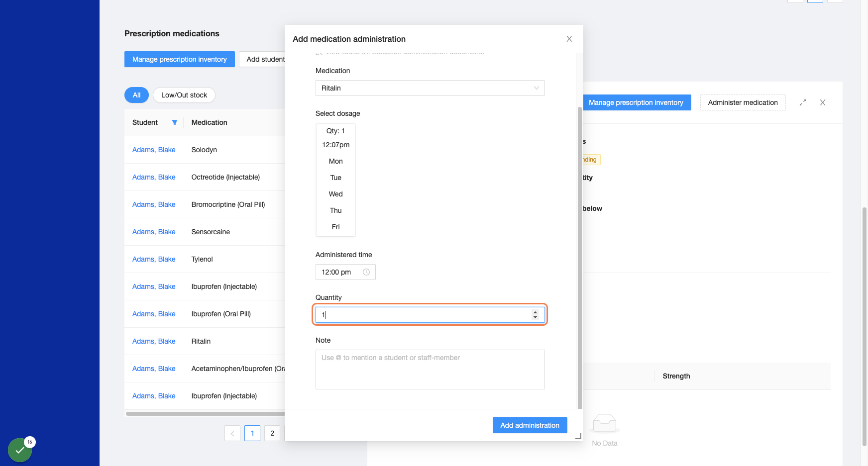The image size is (868, 466).
Task: Select the Low/Out stock filter pill
Action: click(x=184, y=95)
